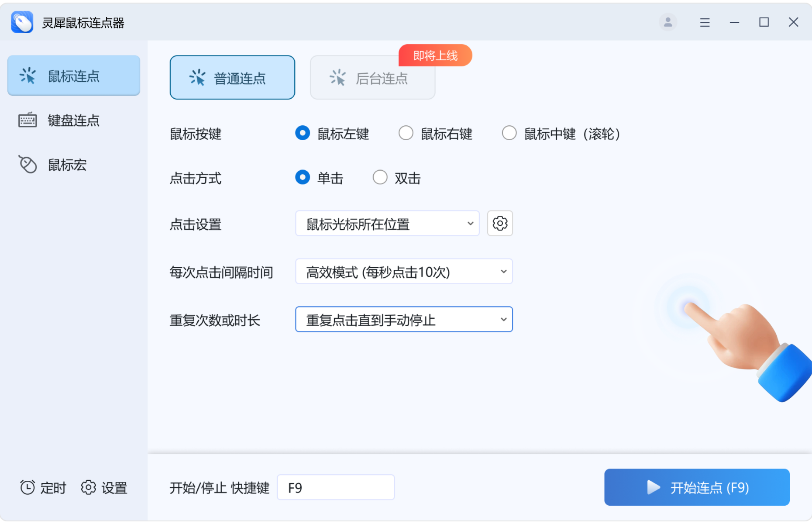Viewport: 812px width, 524px height.
Task: Expand the 重复次数或时长 dropdown
Action: [x=404, y=320]
